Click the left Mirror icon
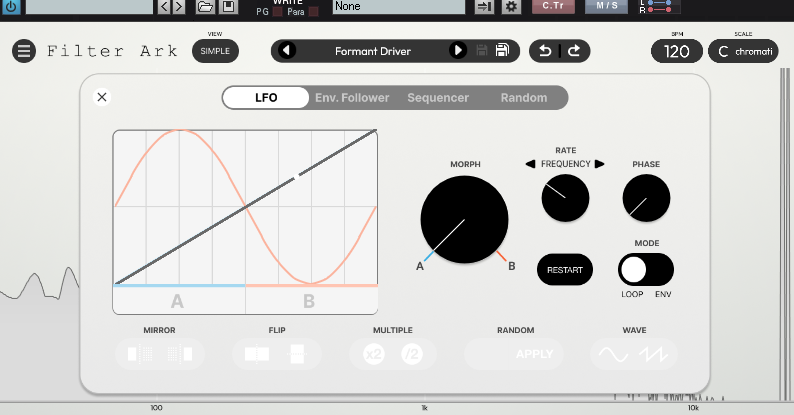The height and width of the screenshot is (415, 794). 140,355
